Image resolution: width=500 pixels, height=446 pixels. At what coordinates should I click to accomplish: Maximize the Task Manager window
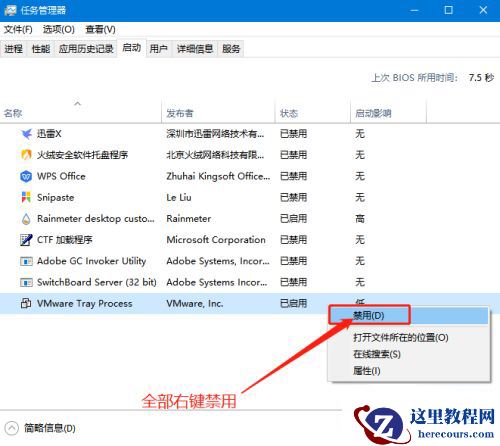[449, 10]
